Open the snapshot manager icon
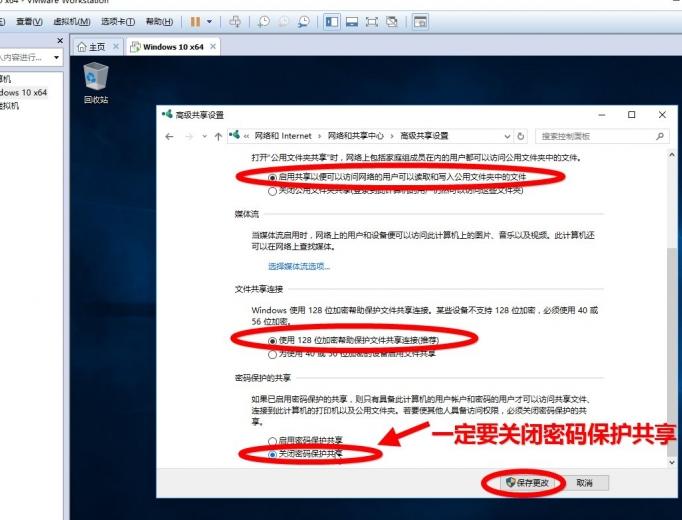Image resolution: width=682 pixels, height=520 pixels. [x=304, y=21]
